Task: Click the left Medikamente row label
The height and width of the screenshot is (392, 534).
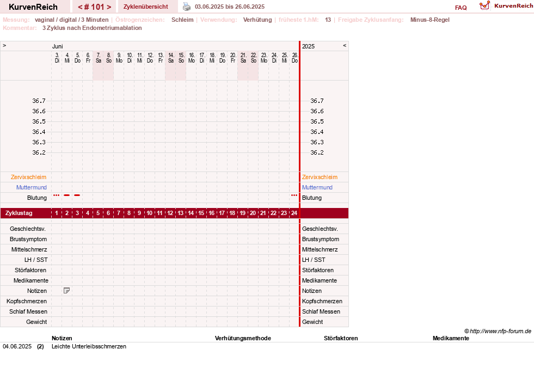Action: (x=31, y=280)
